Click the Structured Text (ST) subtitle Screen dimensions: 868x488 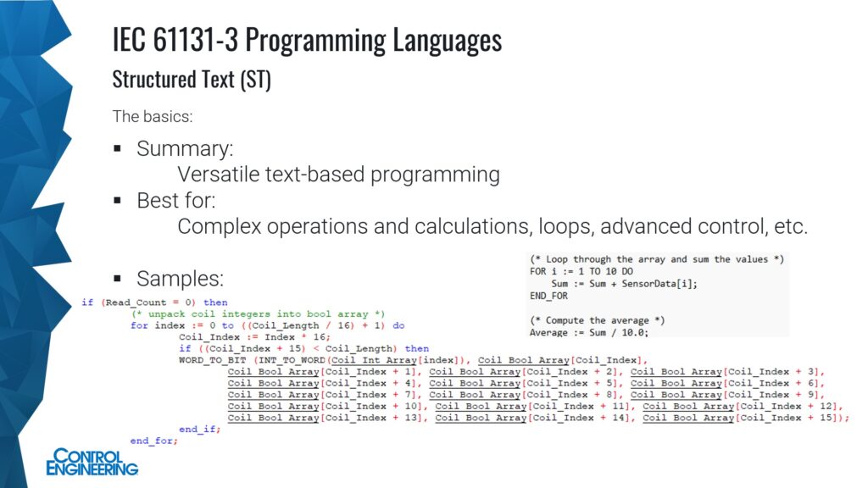coord(192,80)
